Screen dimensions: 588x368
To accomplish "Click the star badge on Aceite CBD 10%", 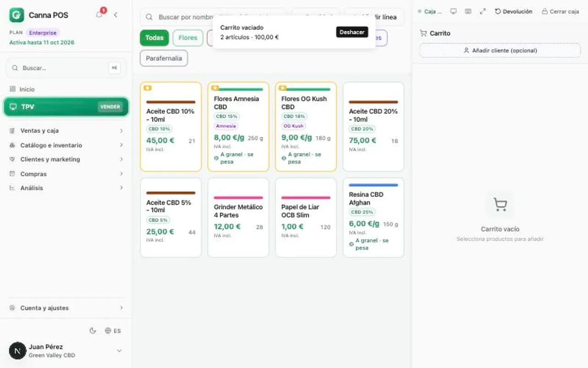I will (x=147, y=88).
